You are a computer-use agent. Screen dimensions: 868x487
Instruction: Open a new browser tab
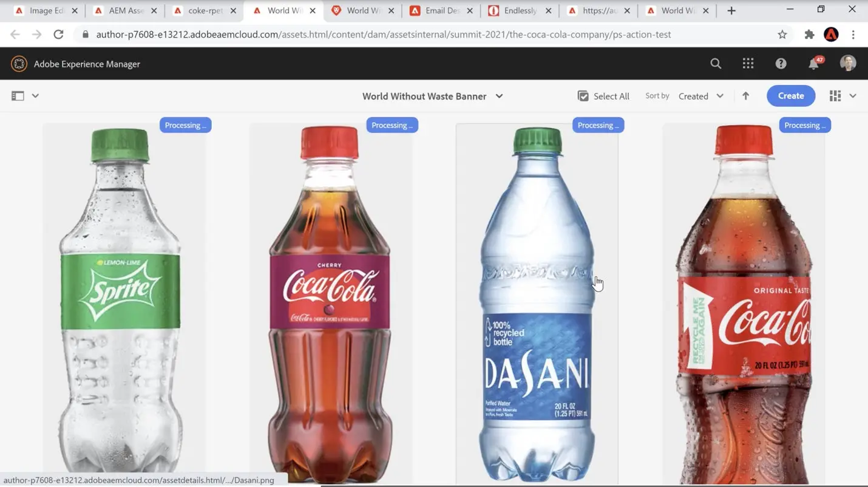coord(731,10)
